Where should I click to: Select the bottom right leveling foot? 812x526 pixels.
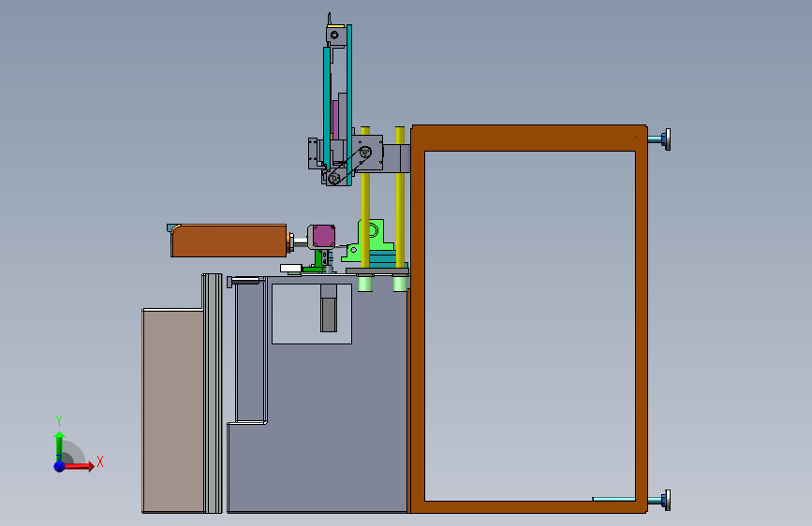(x=659, y=501)
